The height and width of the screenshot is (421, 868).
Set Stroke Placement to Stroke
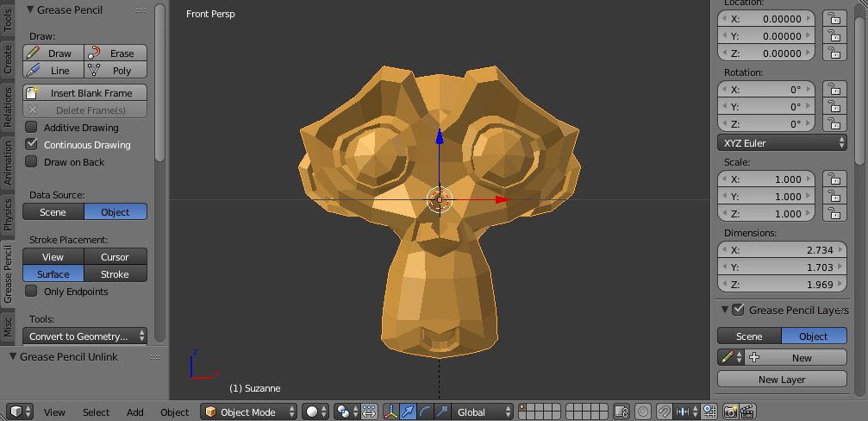[116, 274]
